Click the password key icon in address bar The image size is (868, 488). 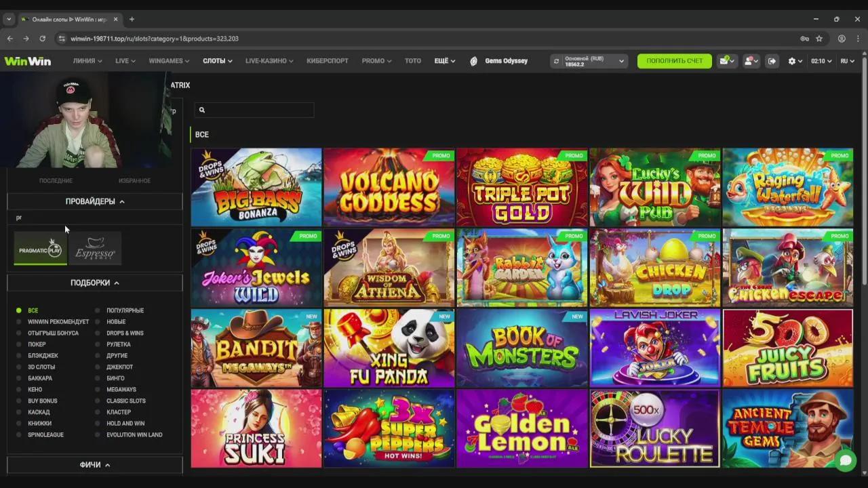(804, 39)
